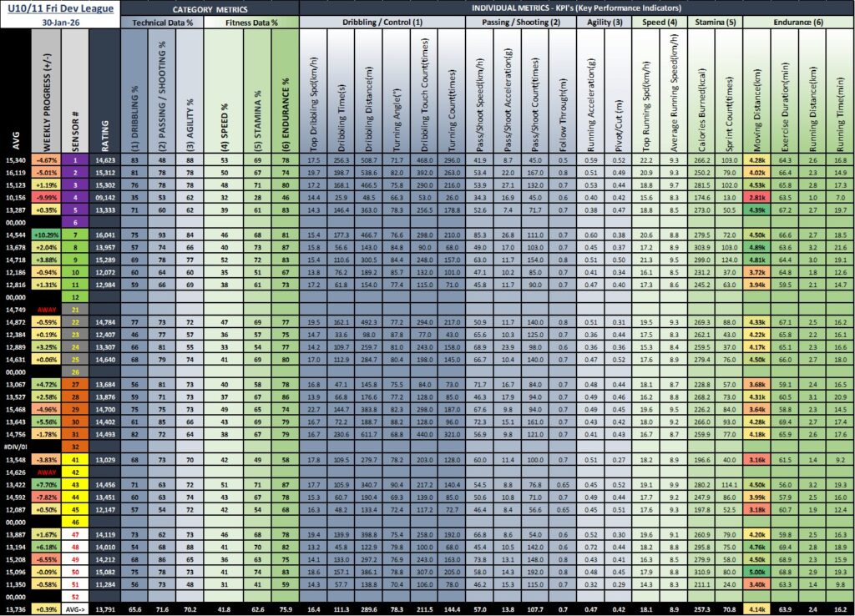Click the Dribbling / Control (1) group header

(383, 23)
